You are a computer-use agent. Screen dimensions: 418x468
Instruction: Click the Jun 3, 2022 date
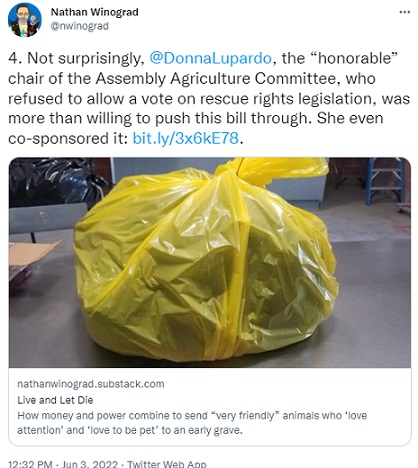coord(90,464)
